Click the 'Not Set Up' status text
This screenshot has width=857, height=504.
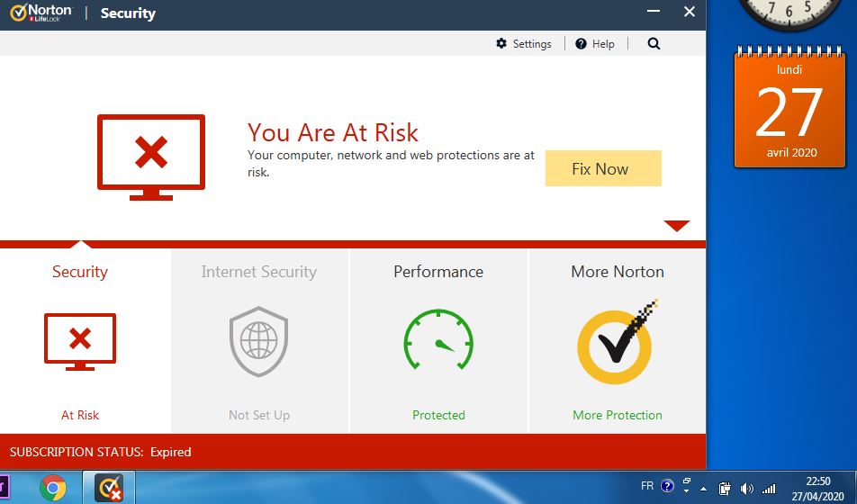tap(259, 415)
